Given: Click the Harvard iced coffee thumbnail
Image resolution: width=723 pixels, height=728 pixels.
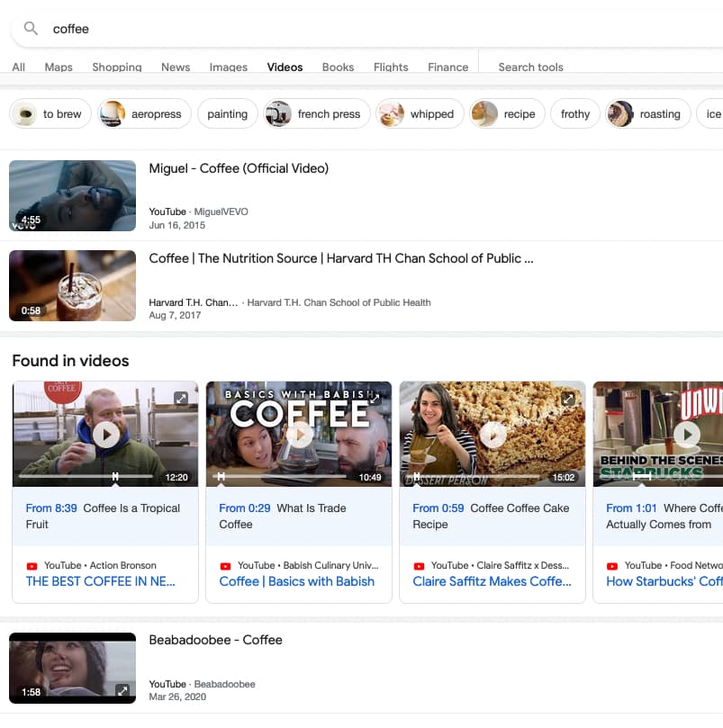Looking at the screenshot, I should 73,285.
